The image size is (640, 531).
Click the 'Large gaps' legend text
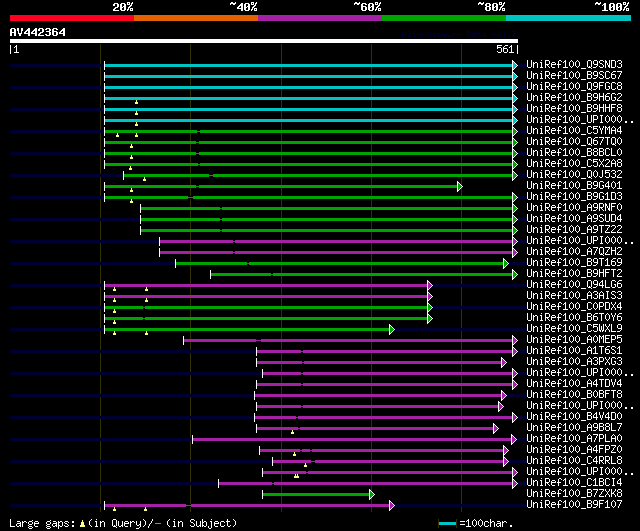42,523
